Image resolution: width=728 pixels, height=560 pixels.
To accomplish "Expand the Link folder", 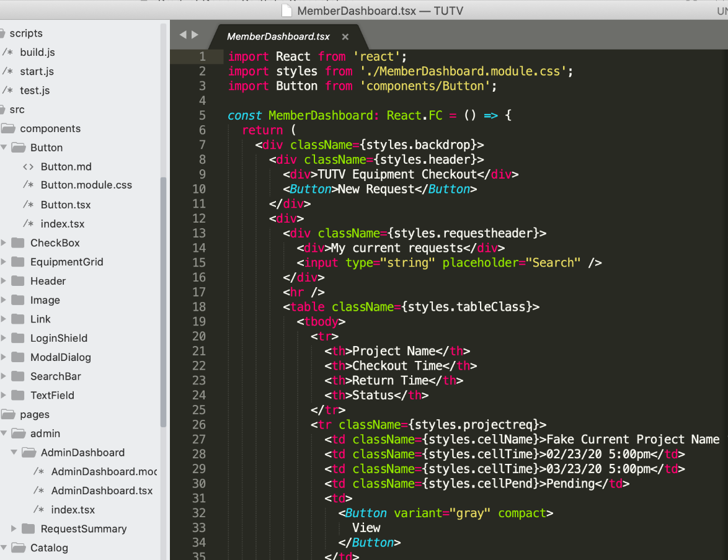I will [4, 319].
